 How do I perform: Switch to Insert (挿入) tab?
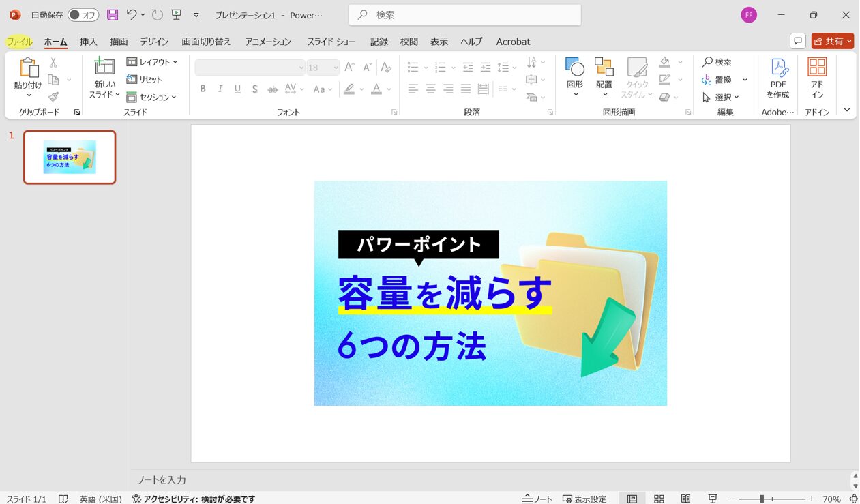click(x=89, y=42)
